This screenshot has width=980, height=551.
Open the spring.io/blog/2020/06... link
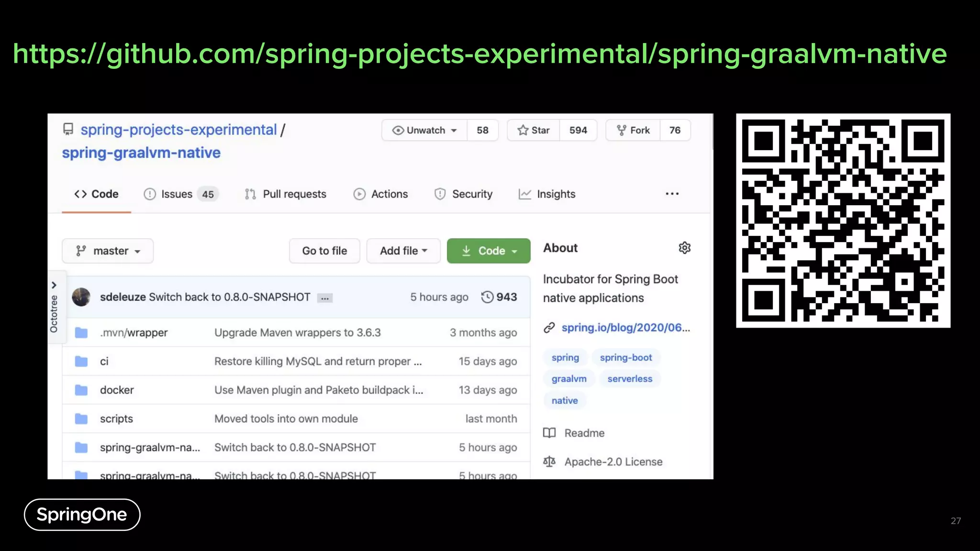pyautogui.click(x=626, y=328)
